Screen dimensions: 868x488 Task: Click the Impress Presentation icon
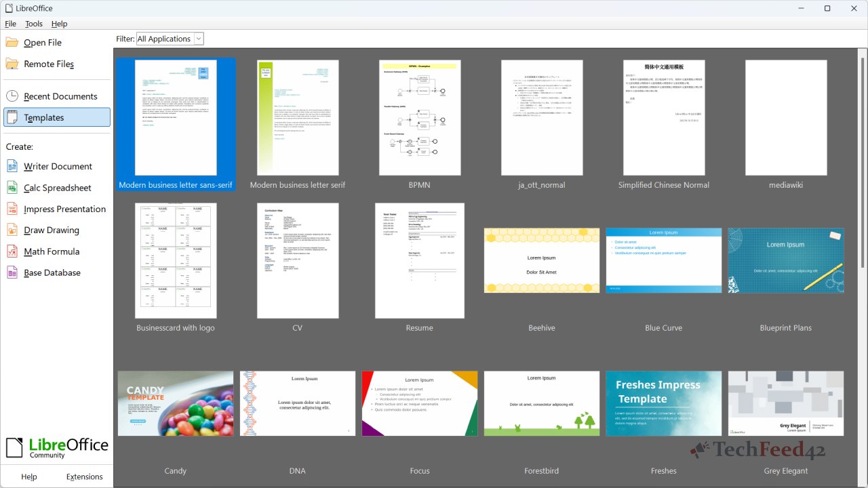pyautogui.click(x=12, y=209)
